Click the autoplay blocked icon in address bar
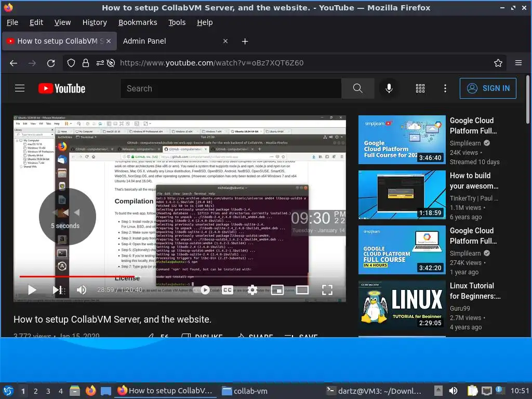The image size is (532, 399). (x=111, y=63)
